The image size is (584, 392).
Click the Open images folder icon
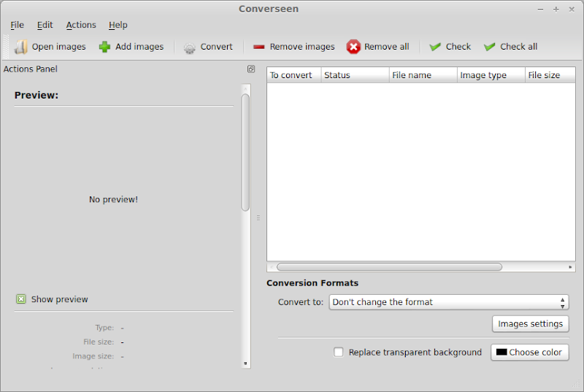click(x=21, y=47)
